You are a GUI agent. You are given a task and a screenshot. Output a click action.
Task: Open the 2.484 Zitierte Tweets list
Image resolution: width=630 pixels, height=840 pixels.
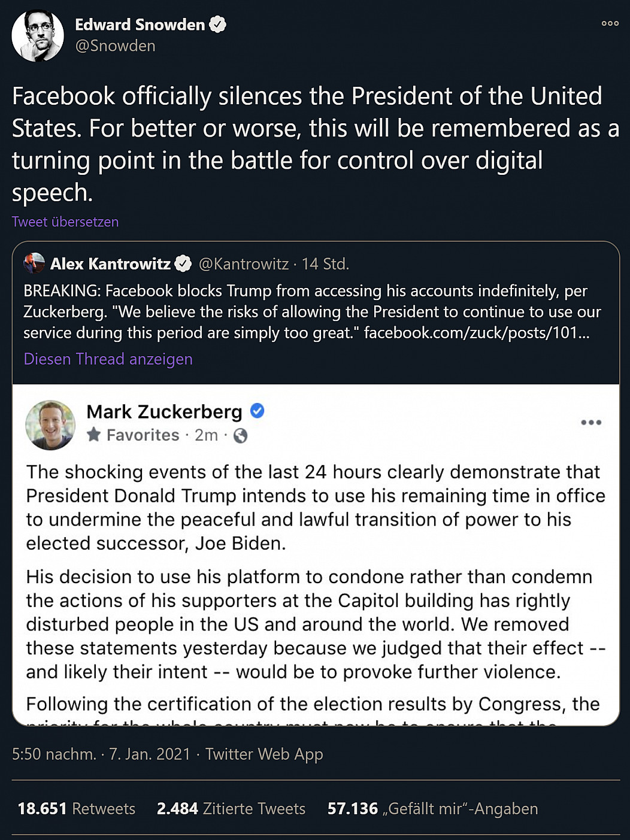click(x=231, y=808)
